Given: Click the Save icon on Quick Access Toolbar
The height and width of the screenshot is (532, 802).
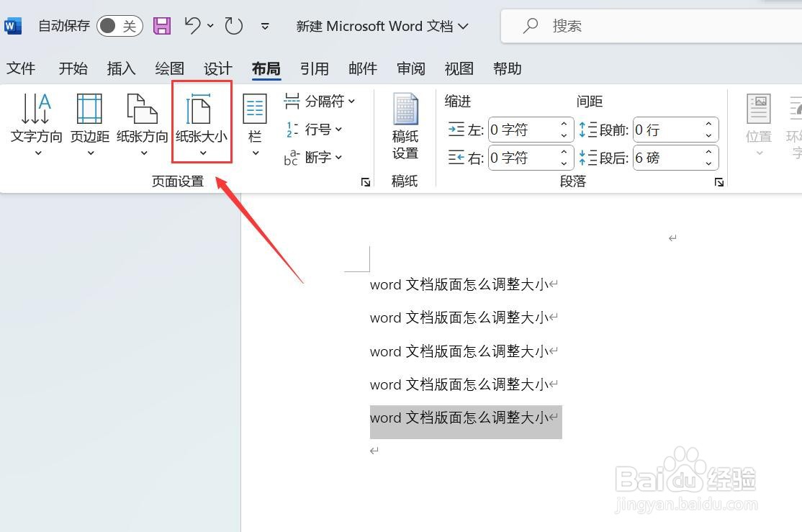Looking at the screenshot, I should [161, 25].
